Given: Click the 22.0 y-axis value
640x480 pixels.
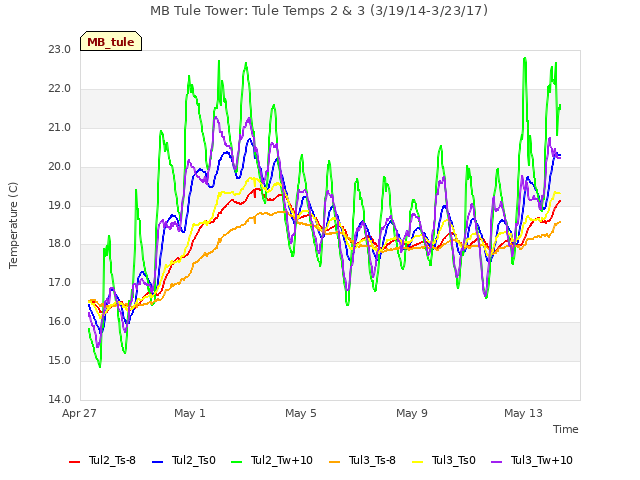Looking at the screenshot, I should [60, 89].
